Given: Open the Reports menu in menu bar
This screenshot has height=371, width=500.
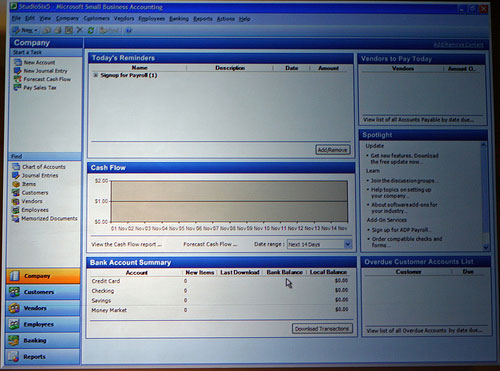Looking at the screenshot, I should tap(203, 19).
